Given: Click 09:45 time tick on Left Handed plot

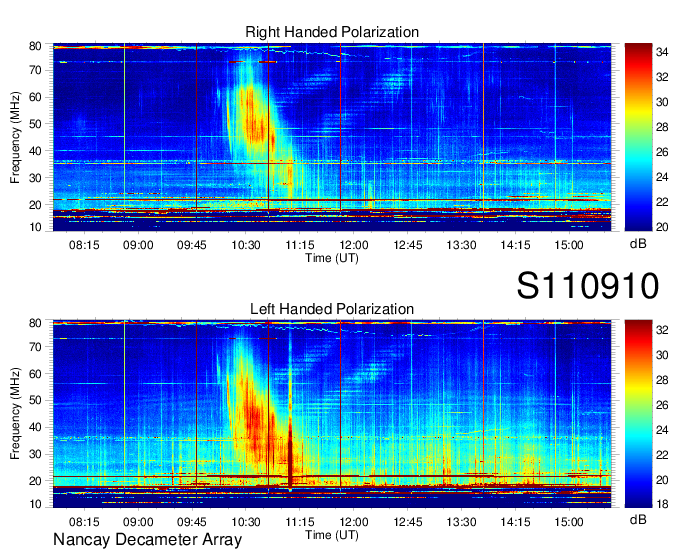Looking at the screenshot, I should pos(192,522).
